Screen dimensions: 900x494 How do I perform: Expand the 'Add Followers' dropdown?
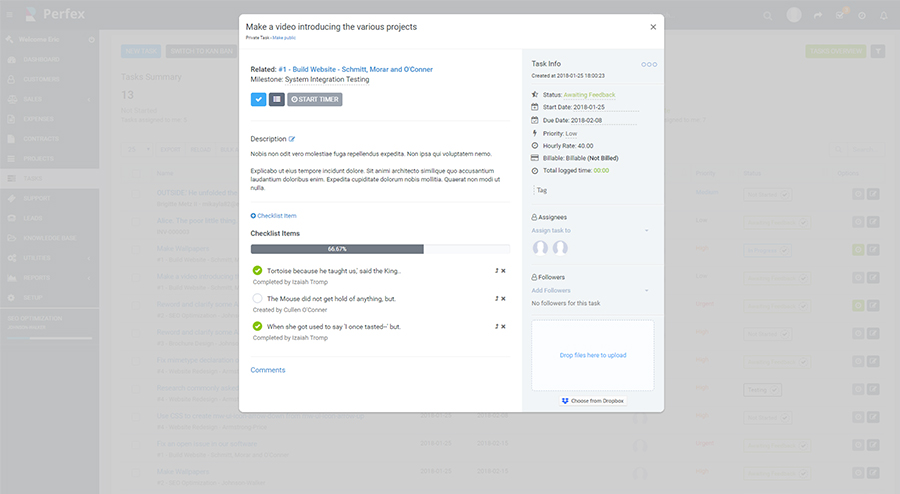pos(590,290)
